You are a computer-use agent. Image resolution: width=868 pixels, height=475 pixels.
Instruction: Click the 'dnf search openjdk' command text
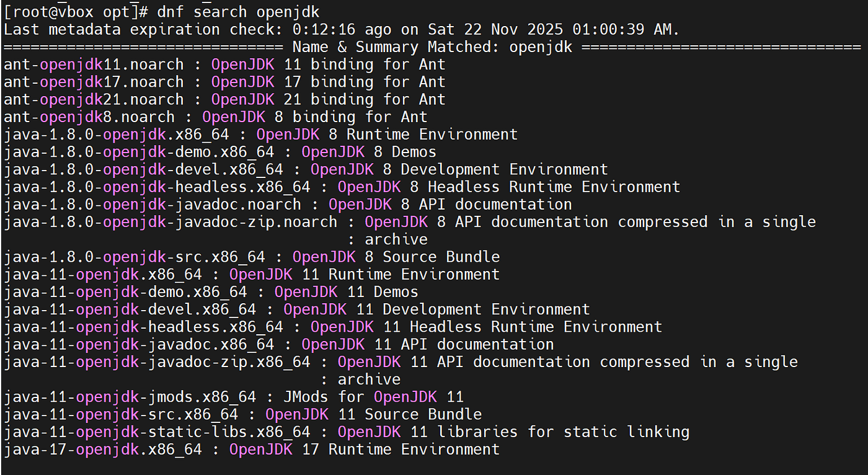(x=238, y=12)
